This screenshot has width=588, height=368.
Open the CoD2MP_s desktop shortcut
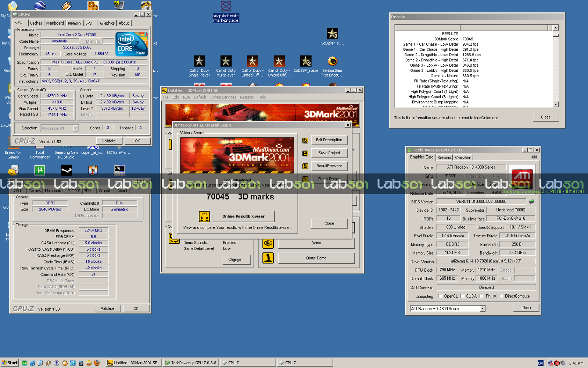tap(332, 37)
